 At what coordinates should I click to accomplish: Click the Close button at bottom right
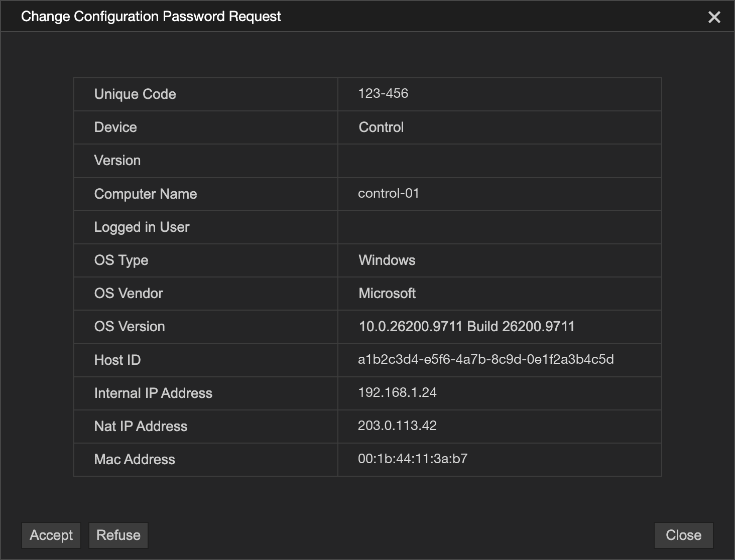pyautogui.click(x=683, y=535)
